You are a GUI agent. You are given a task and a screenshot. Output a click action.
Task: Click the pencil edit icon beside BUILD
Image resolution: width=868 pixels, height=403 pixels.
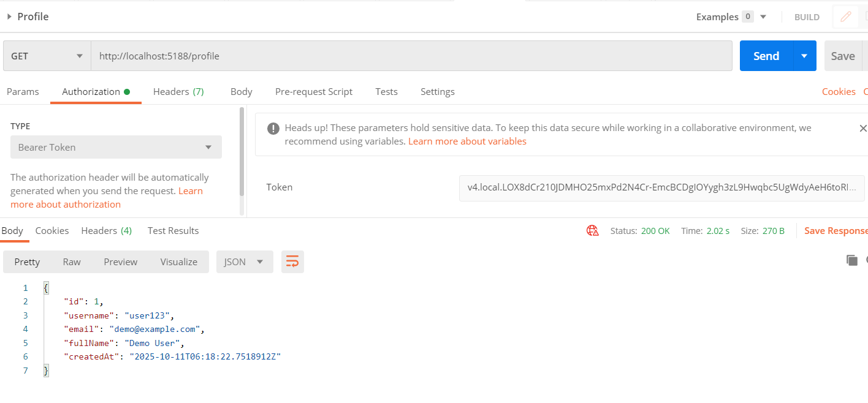[x=846, y=17]
